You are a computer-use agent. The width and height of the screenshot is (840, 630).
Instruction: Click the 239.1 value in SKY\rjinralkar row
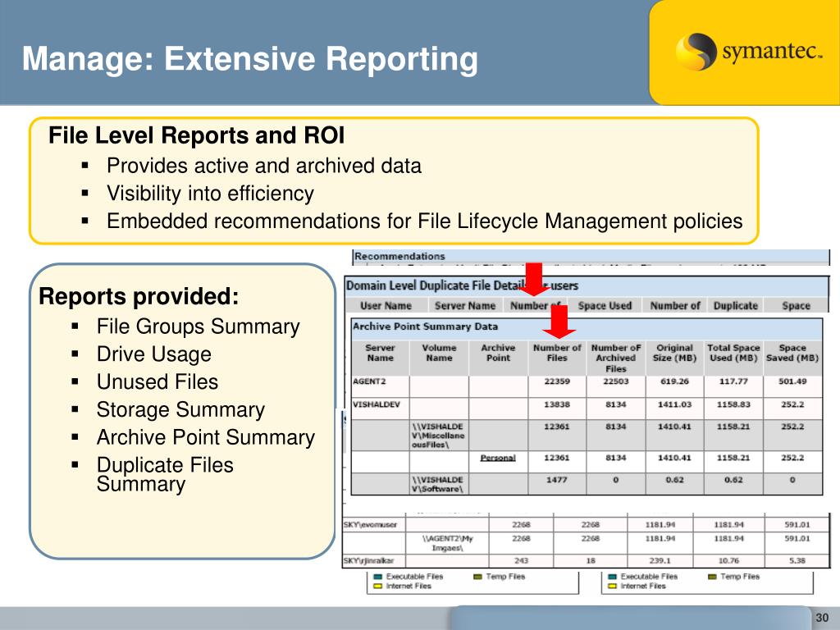click(660, 561)
